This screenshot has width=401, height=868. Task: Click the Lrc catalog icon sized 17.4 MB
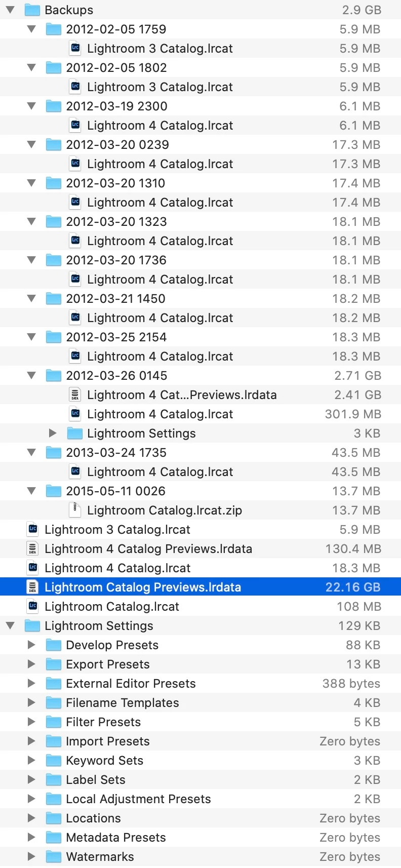(x=75, y=202)
